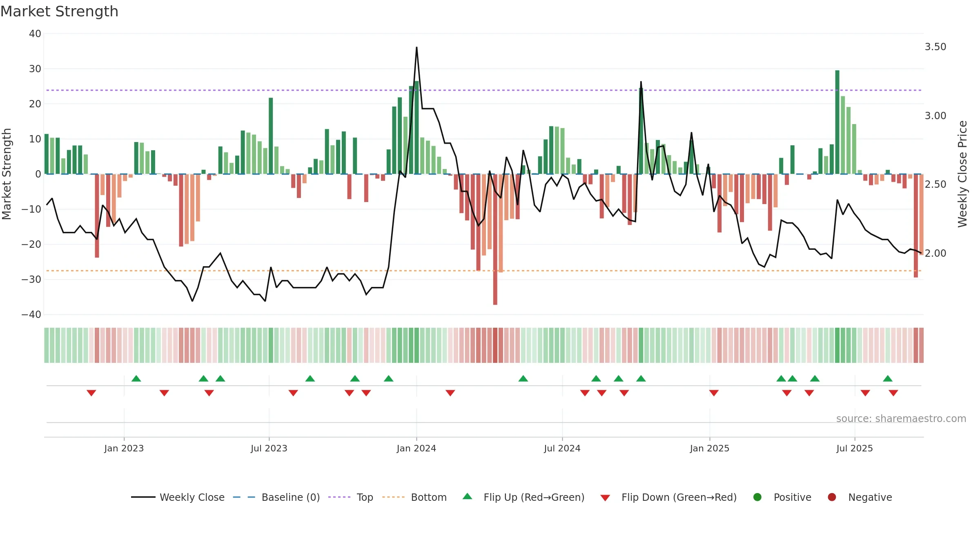This screenshot has width=980, height=551.
Task: Click the 40 tick on Market Strength axis
Action: (x=35, y=34)
